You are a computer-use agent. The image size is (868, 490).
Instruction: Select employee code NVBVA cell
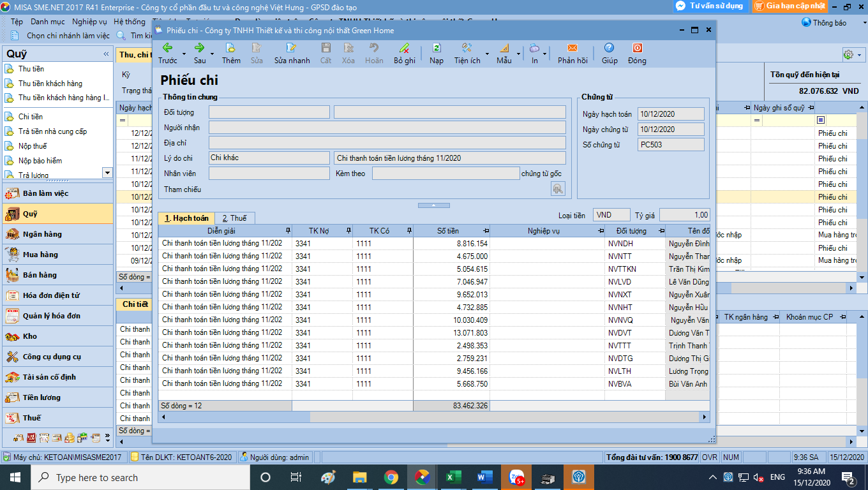click(x=635, y=383)
